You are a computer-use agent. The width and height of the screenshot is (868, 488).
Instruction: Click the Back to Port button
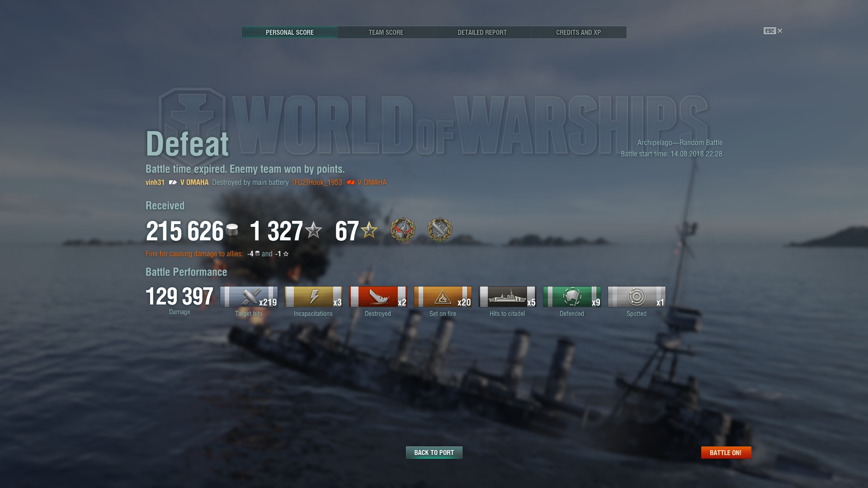click(434, 452)
